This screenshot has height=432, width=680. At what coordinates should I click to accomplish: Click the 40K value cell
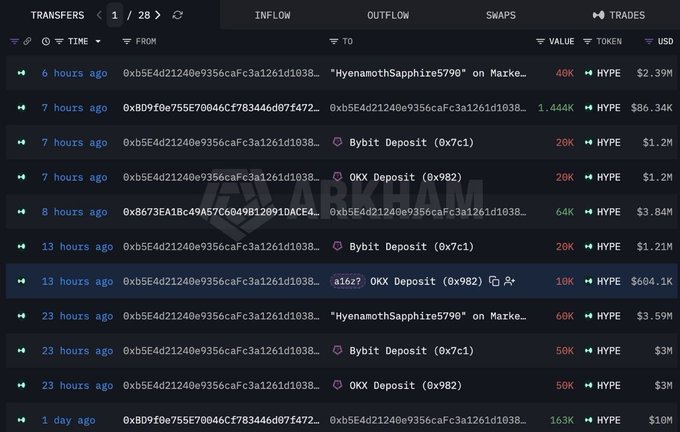565,73
